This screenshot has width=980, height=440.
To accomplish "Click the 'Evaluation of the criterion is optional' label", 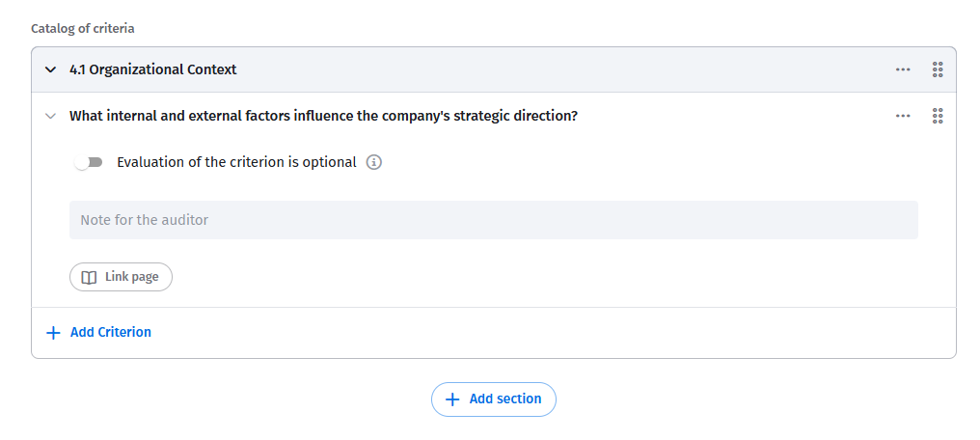I will point(237,162).
